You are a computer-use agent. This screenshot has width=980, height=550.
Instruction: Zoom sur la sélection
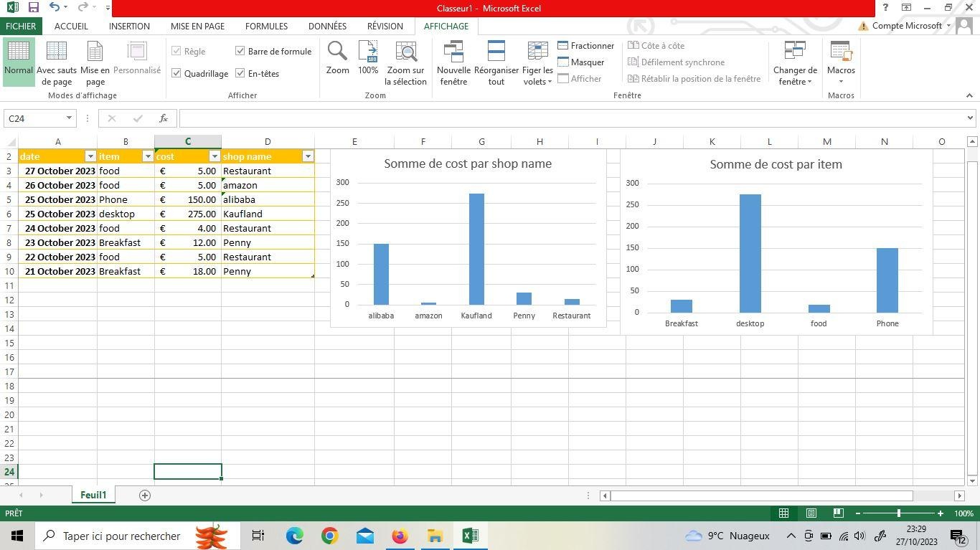pos(405,62)
